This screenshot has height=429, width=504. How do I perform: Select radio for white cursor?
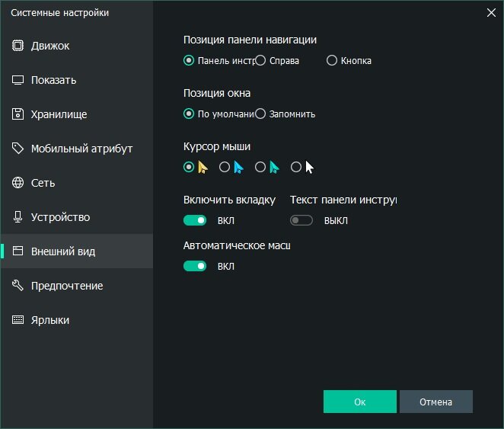pos(296,167)
